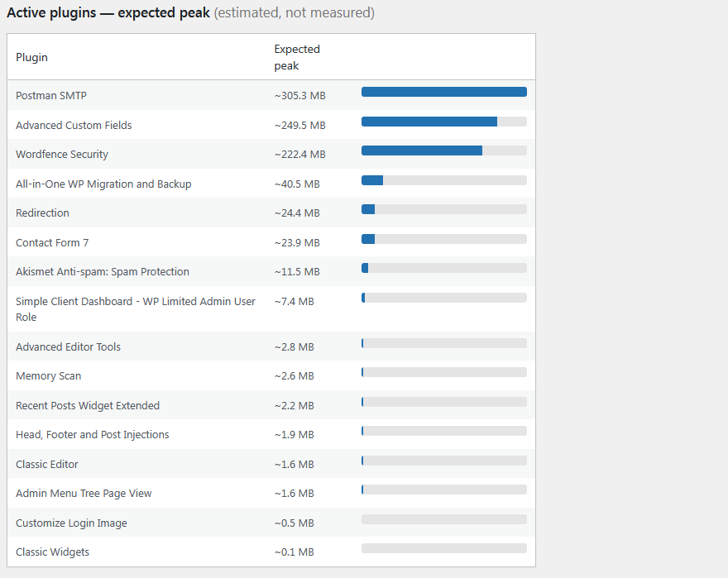Click All-in-One WP Migration memory bar
The width and height of the screenshot is (728, 578).
coord(444,180)
